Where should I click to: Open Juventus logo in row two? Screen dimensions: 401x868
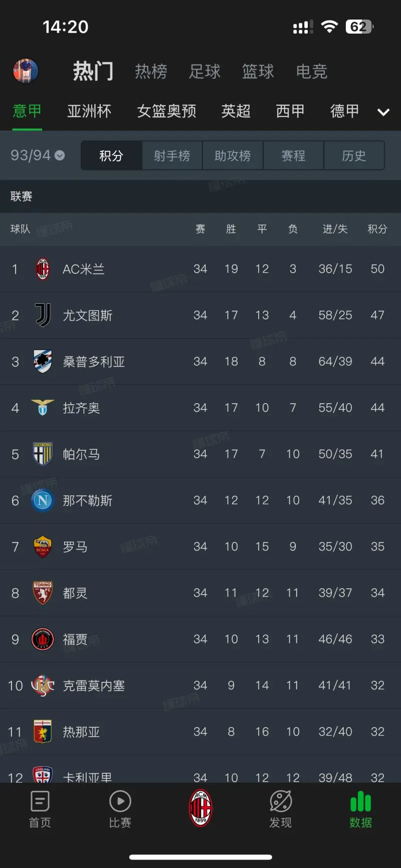(x=43, y=315)
